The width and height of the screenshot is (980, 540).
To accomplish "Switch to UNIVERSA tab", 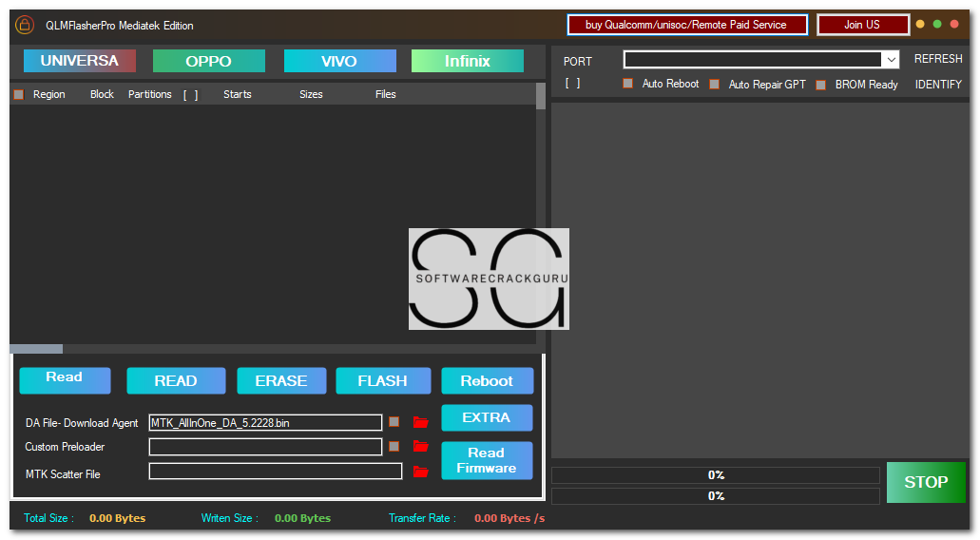I will click(80, 61).
